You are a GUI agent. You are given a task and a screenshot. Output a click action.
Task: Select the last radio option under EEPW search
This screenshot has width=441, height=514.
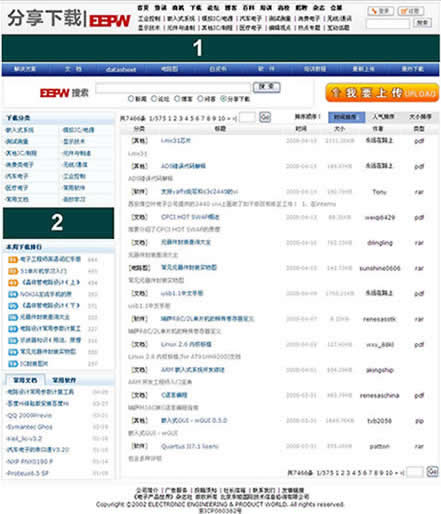click(223, 99)
